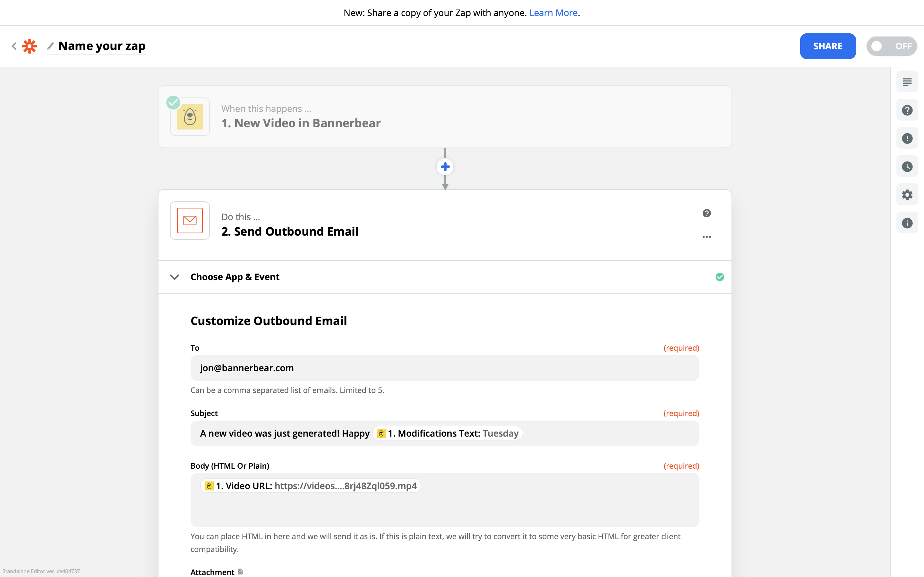This screenshot has height=577, width=924.
Task: Open the alerts exclamation icon in the sidebar
Action: click(x=907, y=138)
